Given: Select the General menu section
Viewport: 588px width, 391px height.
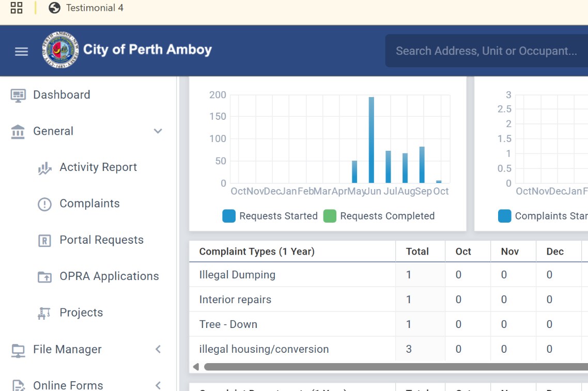Looking at the screenshot, I should 53,131.
